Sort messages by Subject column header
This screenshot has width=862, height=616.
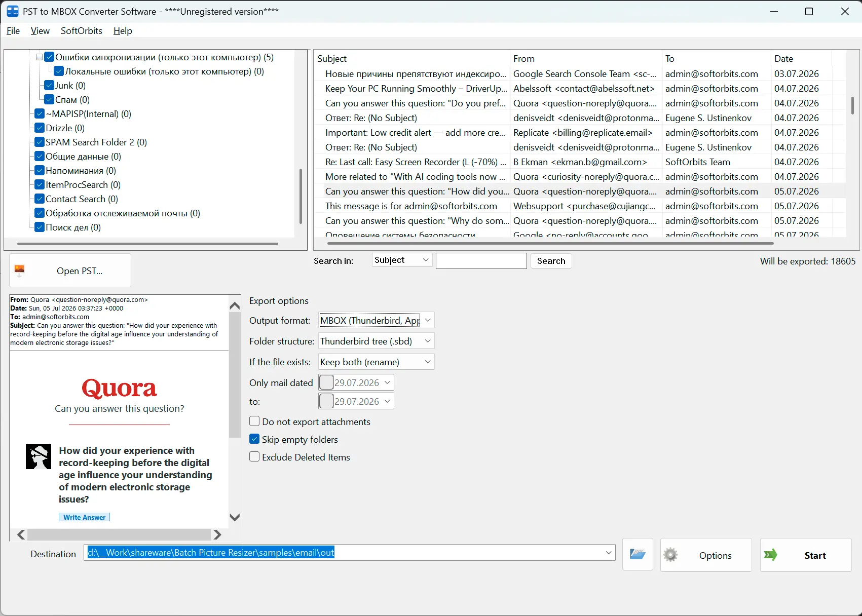coord(411,59)
